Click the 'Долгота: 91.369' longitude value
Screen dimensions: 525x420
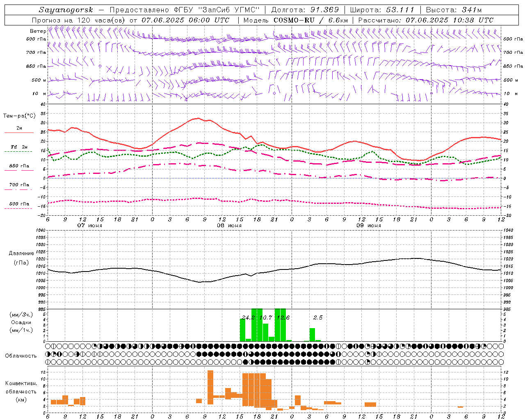tap(305, 10)
